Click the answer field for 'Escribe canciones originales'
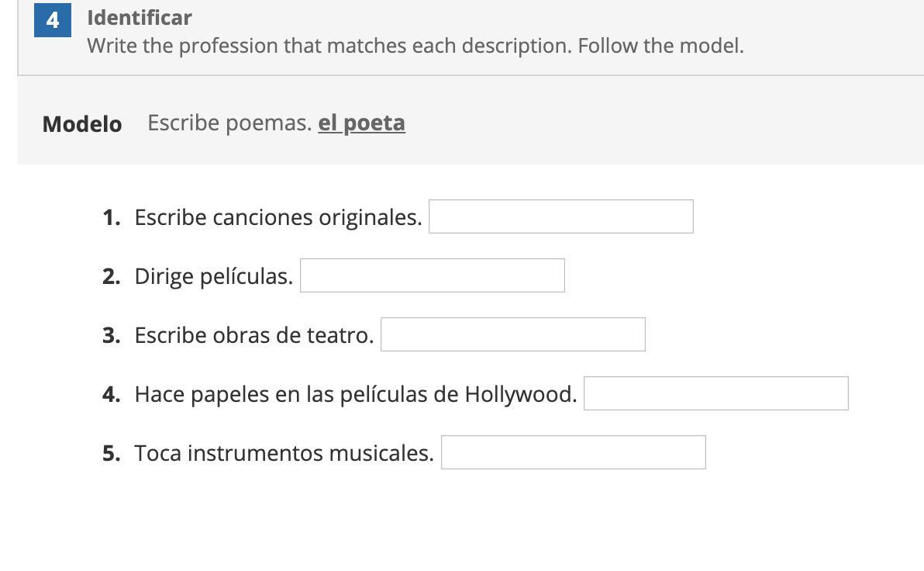This screenshot has width=924, height=571. [560, 216]
